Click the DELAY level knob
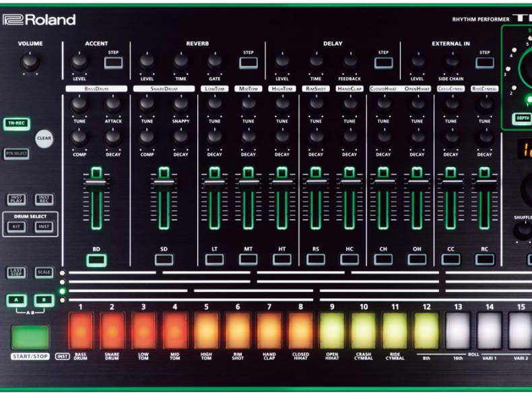The width and height of the screenshot is (532, 397). [282, 62]
